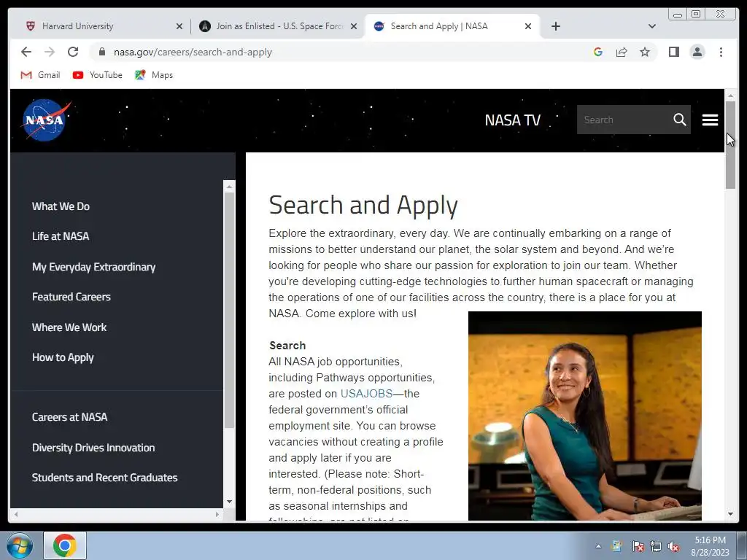
Task: Click the page vertical scrollbar thumb
Action: [730, 145]
